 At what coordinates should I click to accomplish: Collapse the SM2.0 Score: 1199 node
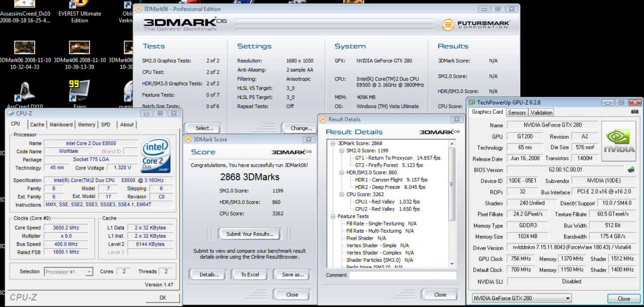click(342, 150)
